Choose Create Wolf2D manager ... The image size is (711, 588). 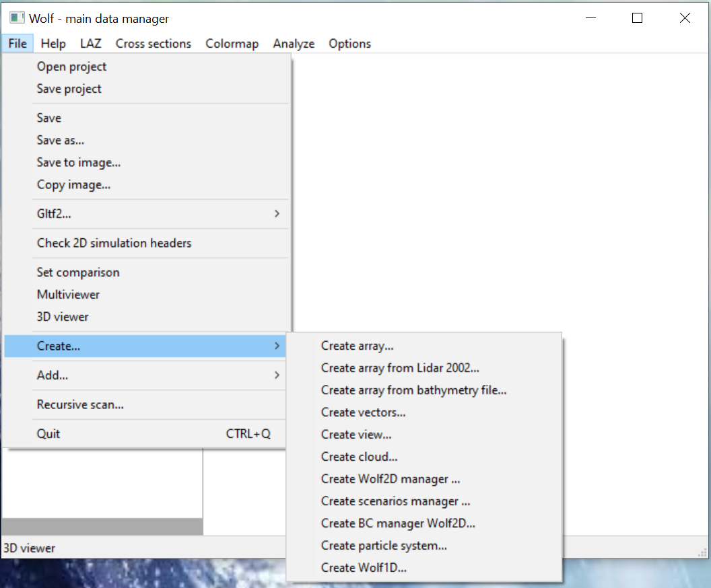(x=391, y=479)
